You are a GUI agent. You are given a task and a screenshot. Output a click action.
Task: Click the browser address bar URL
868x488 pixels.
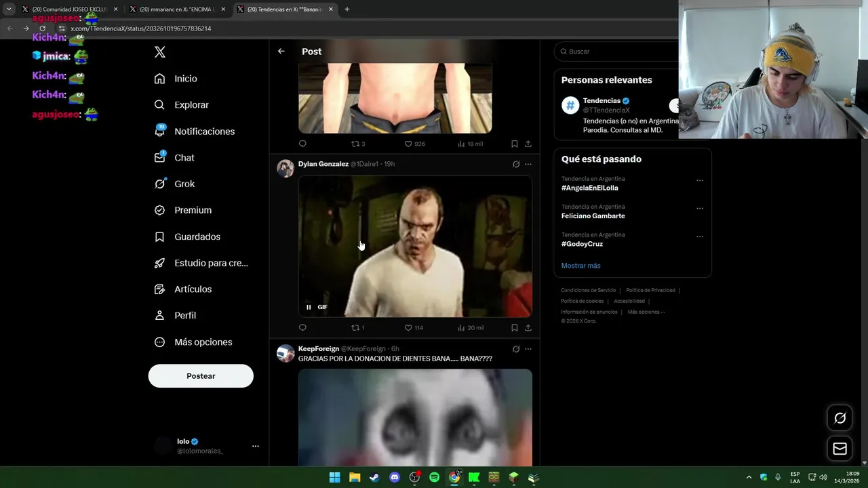141,28
